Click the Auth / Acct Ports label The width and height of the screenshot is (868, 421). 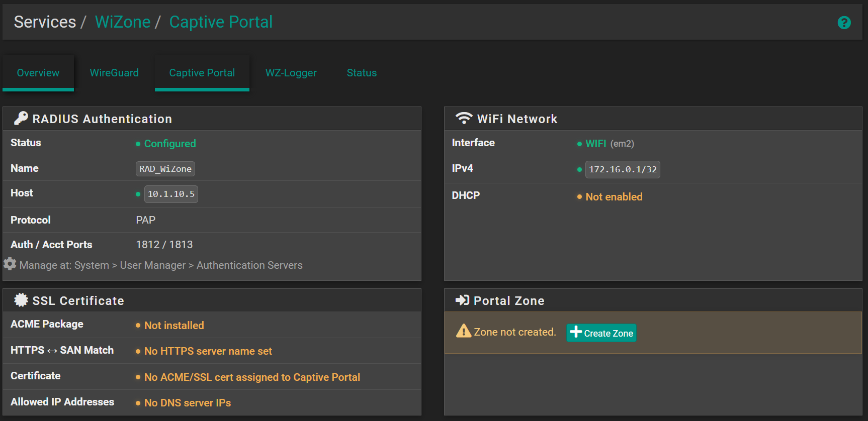point(51,245)
